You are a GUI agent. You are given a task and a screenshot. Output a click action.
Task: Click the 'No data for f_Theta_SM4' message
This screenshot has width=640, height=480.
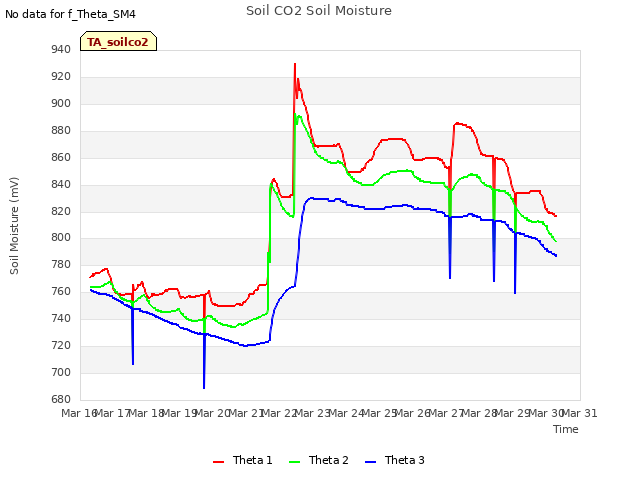[x=70, y=14]
